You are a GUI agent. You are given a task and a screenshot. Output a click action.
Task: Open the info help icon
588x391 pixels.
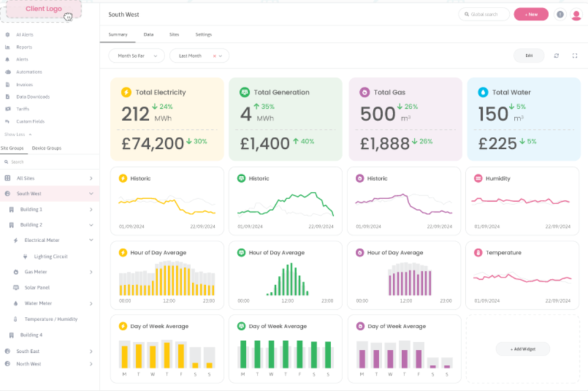click(x=560, y=15)
